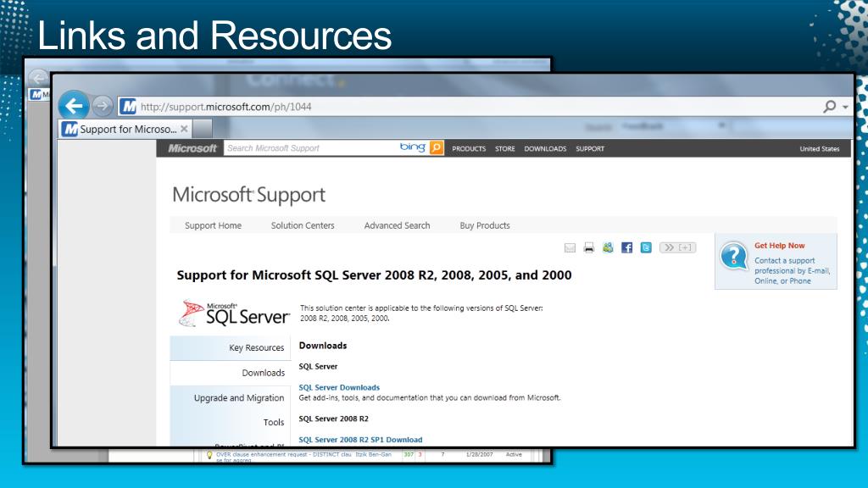Open Buy Products navigation item
Viewport: 868px width, 488px height.
(485, 225)
